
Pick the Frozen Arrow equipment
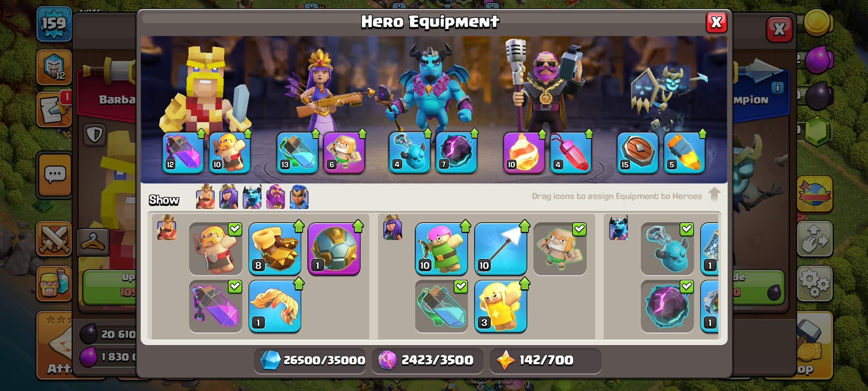point(501,249)
